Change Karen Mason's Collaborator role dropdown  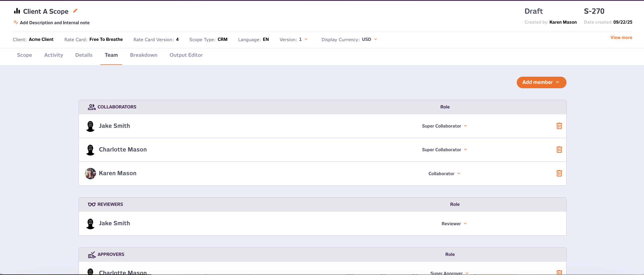click(x=444, y=174)
